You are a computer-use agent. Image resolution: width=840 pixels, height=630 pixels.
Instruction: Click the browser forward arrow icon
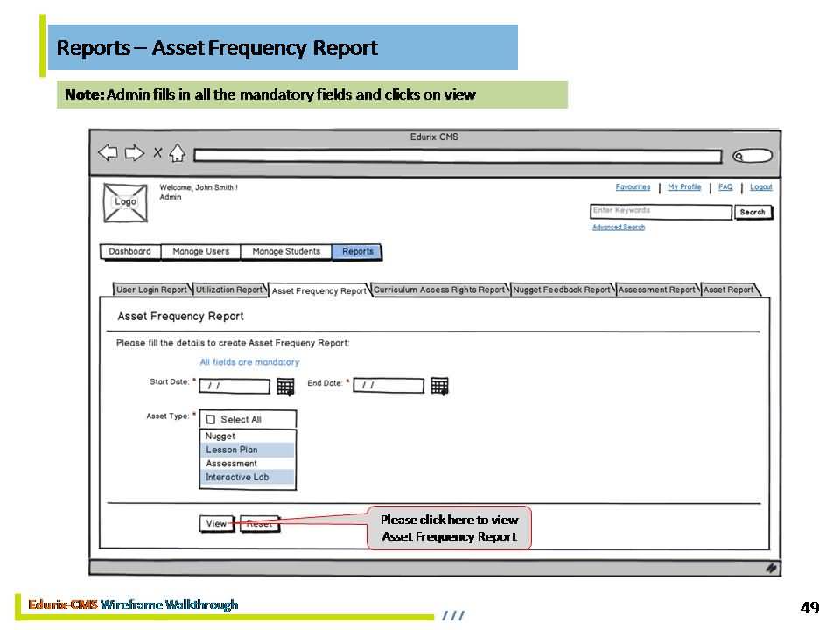(134, 153)
